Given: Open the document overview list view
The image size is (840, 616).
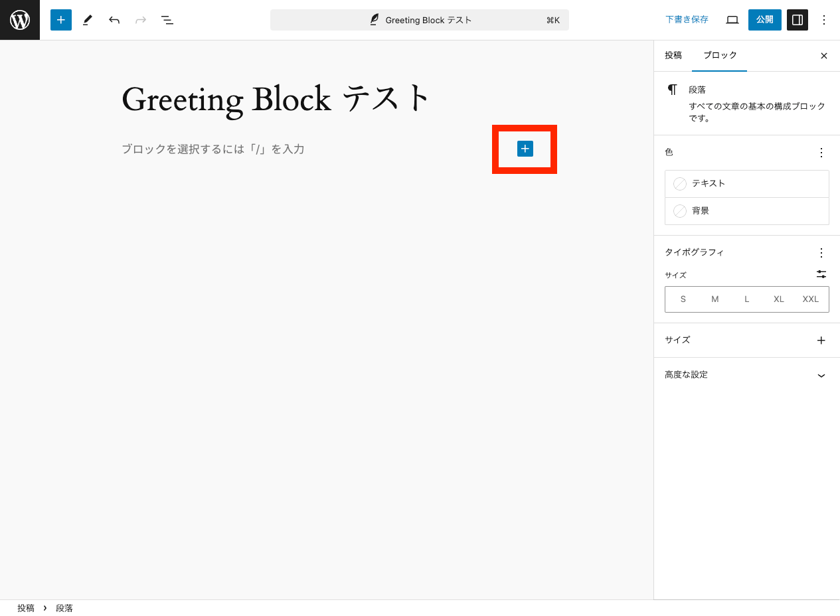Looking at the screenshot, I should pyautogui.click(x=167, y=20).
